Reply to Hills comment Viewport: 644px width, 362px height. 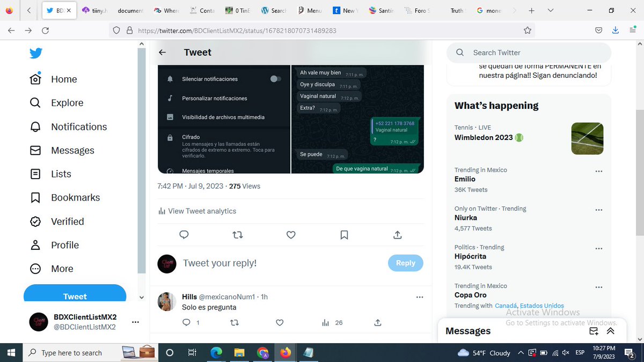187,322
